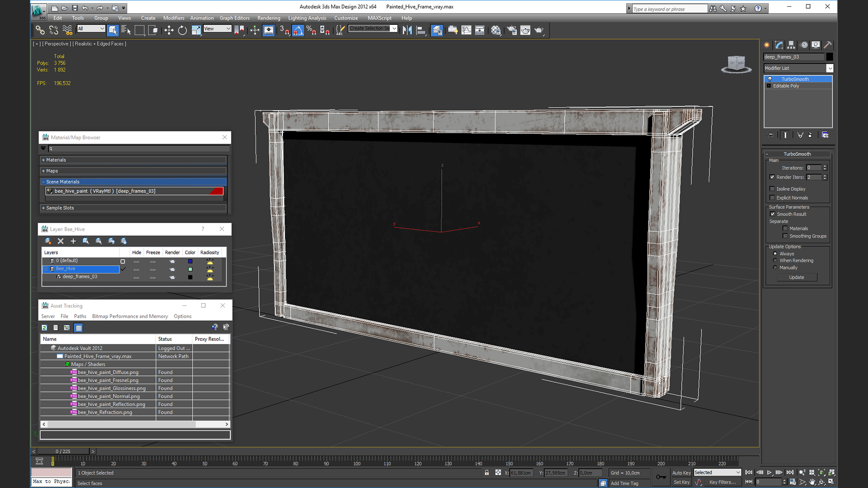The height and width of the screenshot is (488, 868).
Task: Click the Refresh icon in Asset Tracking
Action: click(x=44, y=328)
